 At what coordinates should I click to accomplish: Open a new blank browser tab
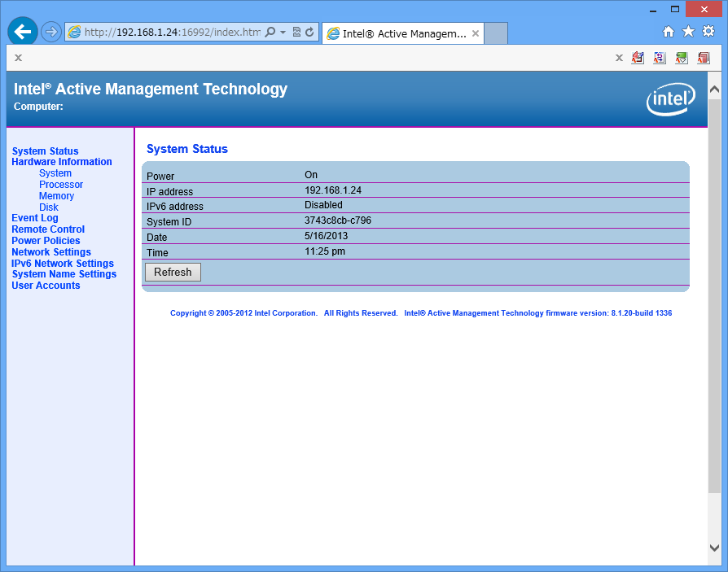pos(496,33)
